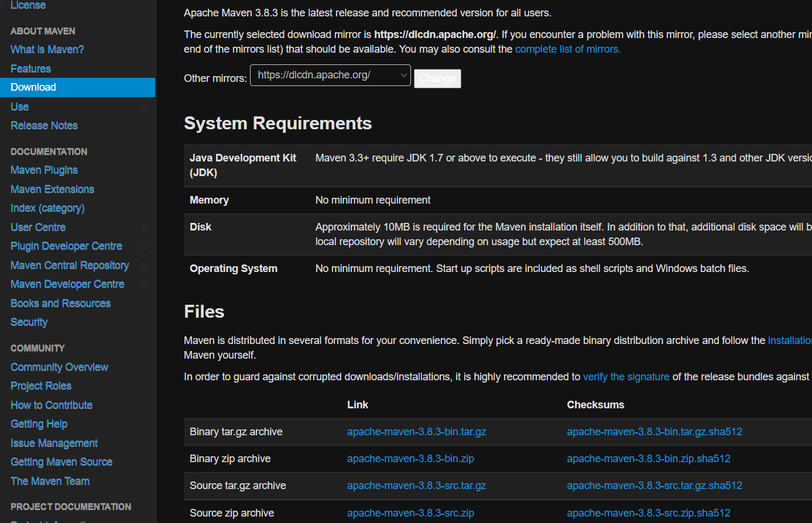The width and height of the screenshot is (812, 523).
Task: Open the Use sidebar item
Action: 19,106
